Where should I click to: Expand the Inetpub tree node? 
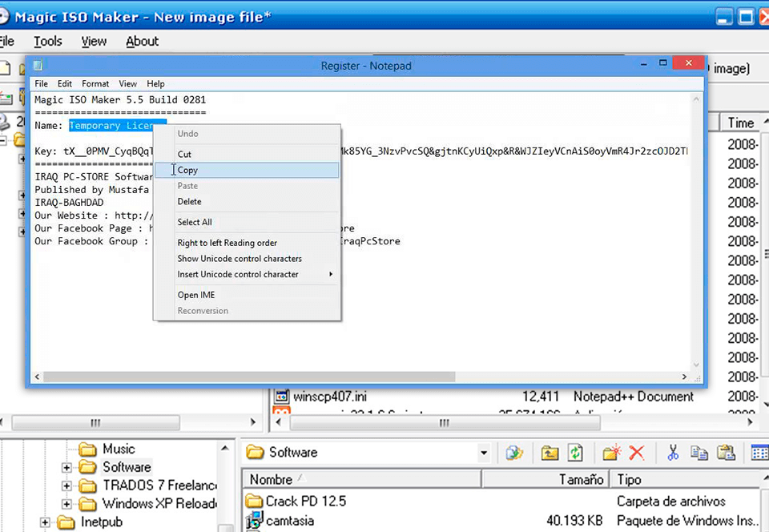pos(45,522)
